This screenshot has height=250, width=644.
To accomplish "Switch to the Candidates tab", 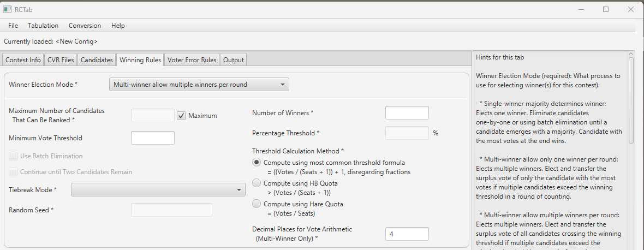I will coord(97,60).
